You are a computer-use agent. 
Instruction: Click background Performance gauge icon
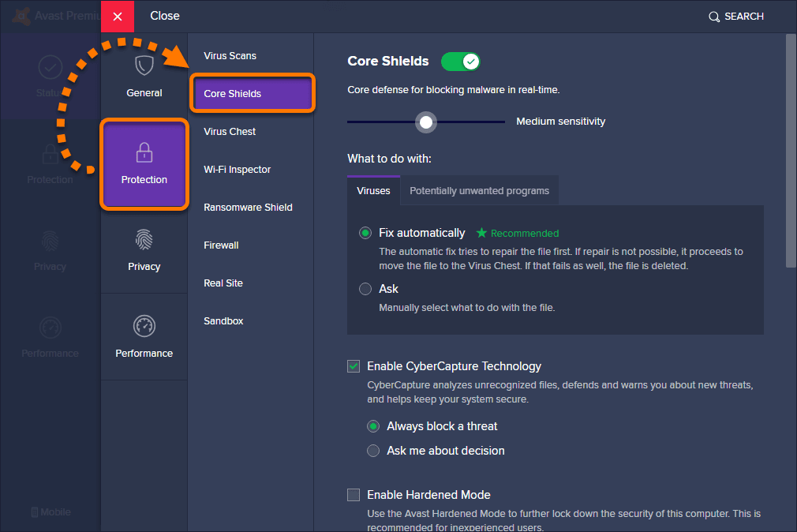[x=51, y=328]
